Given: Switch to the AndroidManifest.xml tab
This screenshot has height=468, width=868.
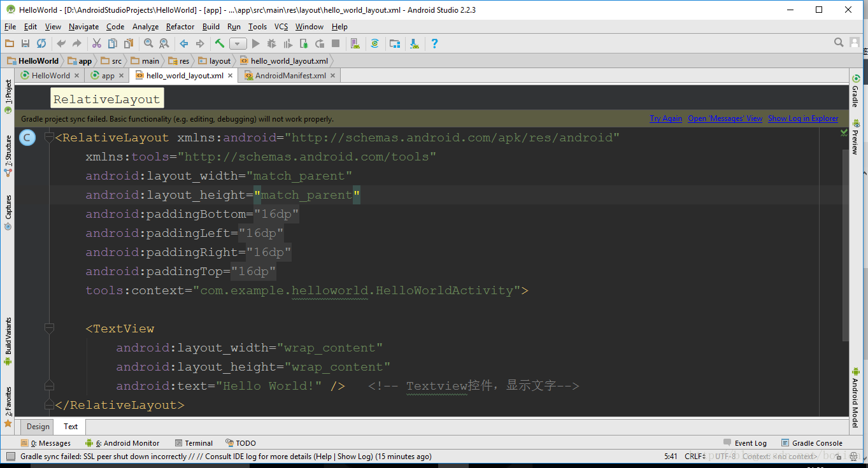Looking at the screenshot, I should coord(290,75).
